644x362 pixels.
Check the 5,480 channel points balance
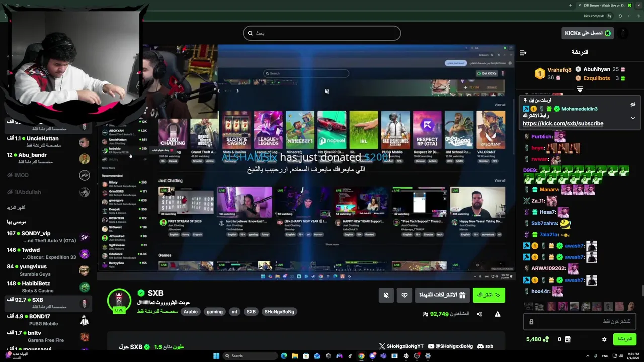537,339
